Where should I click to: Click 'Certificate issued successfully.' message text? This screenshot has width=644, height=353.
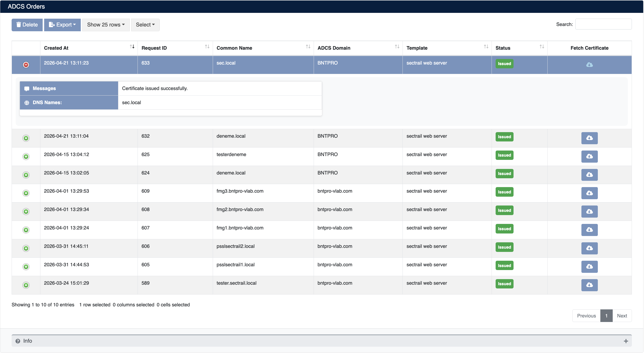point(155,89)
